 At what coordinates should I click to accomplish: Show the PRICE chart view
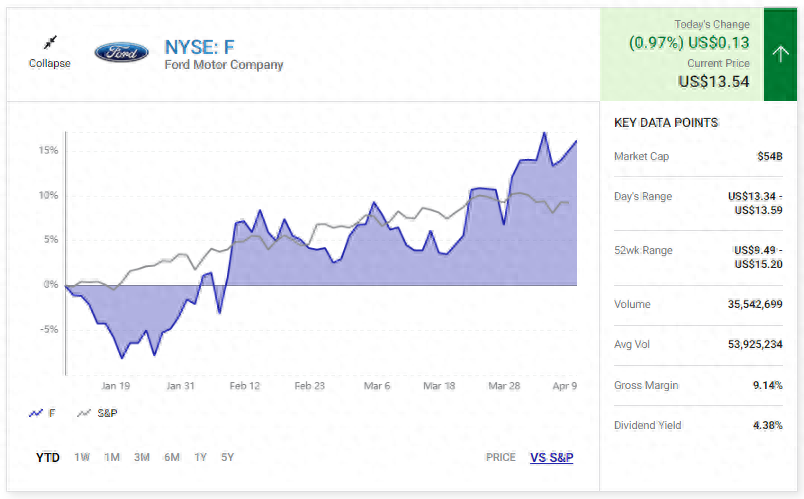[x=500, y=457]
